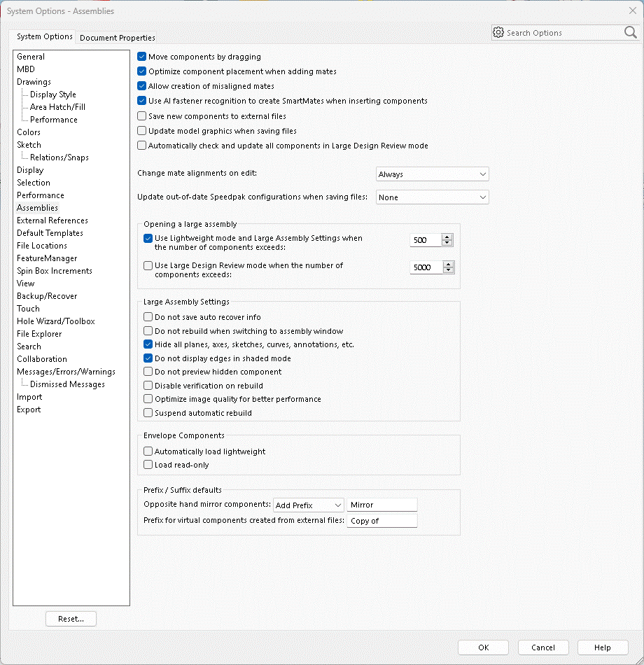Enable Suspend automatic rebuild

[x=148, y=413]
